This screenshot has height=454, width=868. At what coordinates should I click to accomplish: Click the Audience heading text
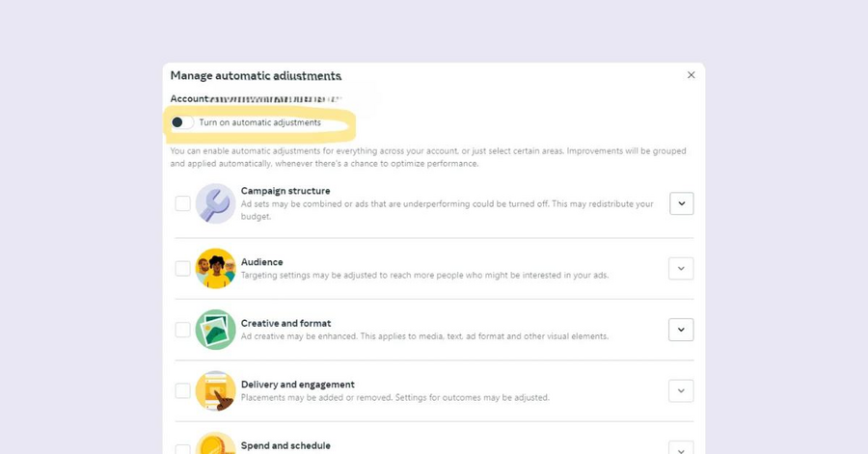coord(261,262)
